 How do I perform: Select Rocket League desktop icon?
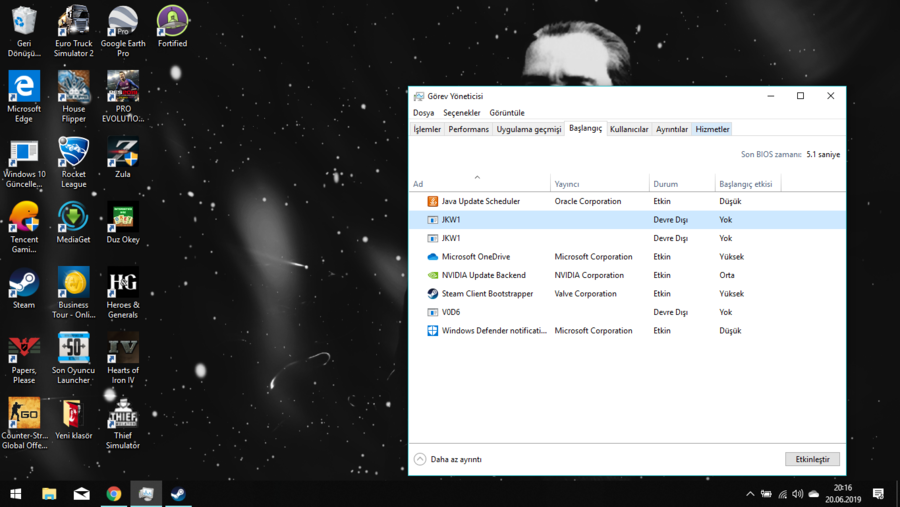pyautogui.click(x=73, y=162)
